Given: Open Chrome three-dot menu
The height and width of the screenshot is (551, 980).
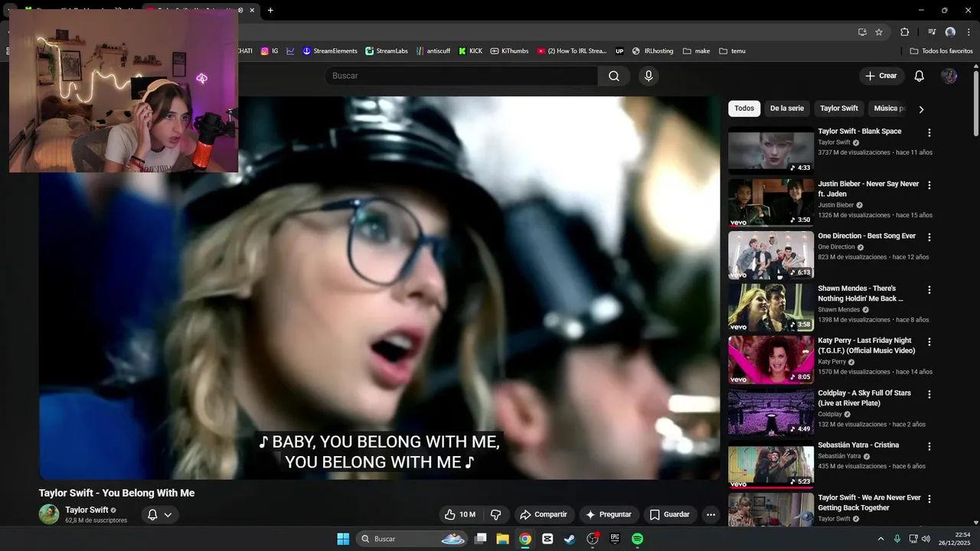Looking at the screenshot, I should (968, 32).
